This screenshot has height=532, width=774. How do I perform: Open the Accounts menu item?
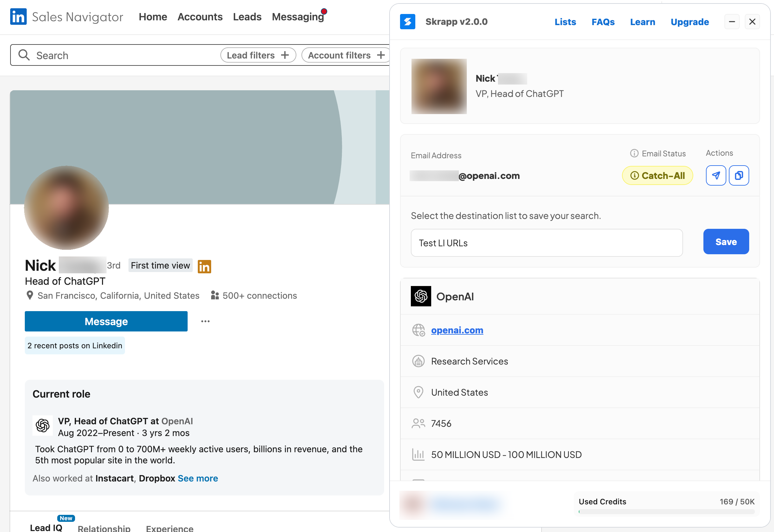pos(200,17)
